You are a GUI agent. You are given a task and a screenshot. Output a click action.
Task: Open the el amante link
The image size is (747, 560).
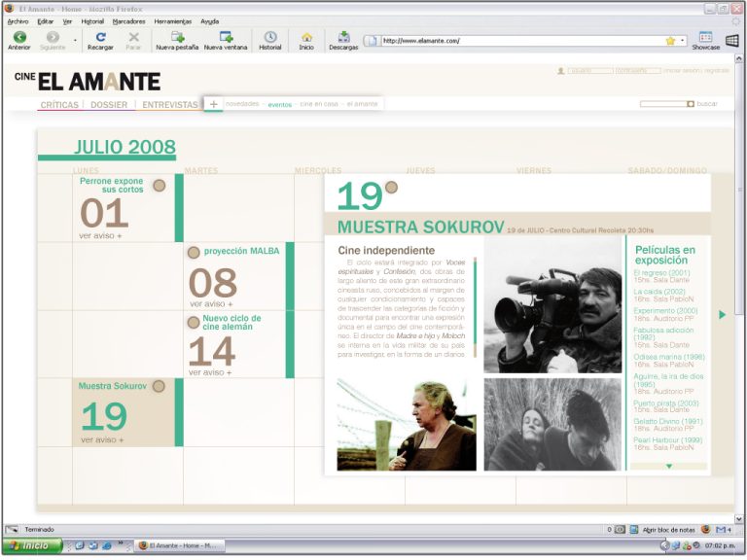pyautogui.click(x=362, y=104)
